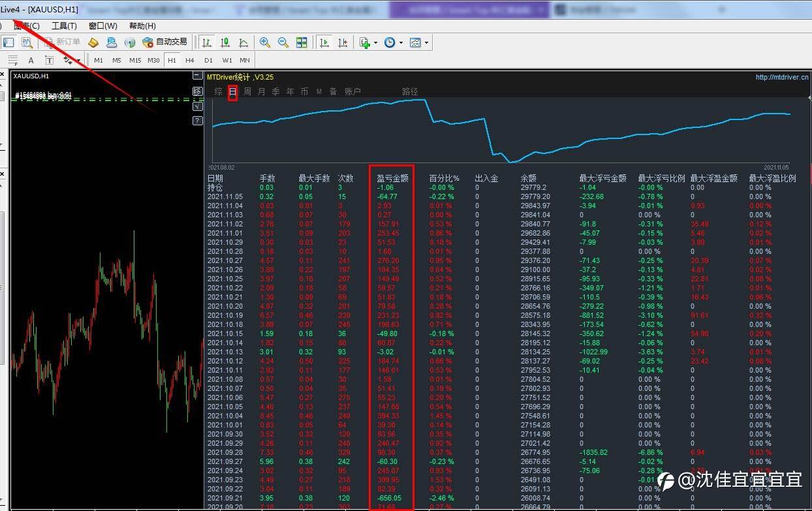Switch to the 账户 account tab
Viewport: 812px width, 511px height.
pyautogui.click(x=352, y=92)
